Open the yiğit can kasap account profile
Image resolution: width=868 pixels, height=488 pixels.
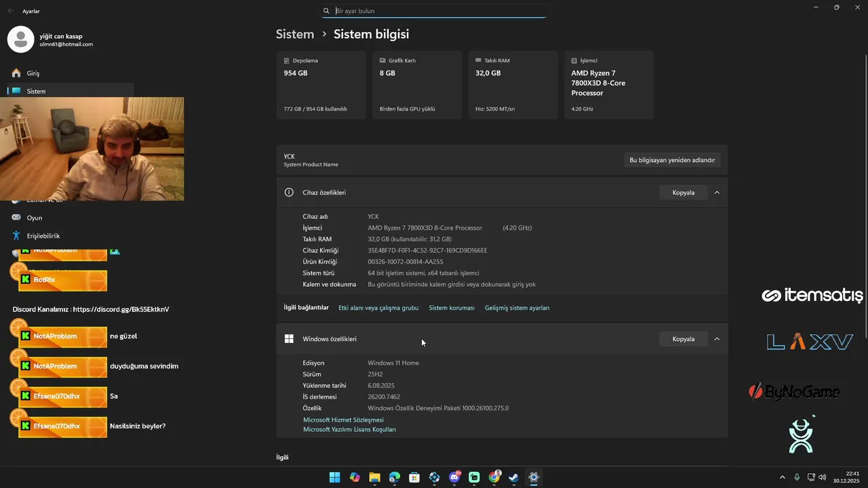click(x=51, y=40)
